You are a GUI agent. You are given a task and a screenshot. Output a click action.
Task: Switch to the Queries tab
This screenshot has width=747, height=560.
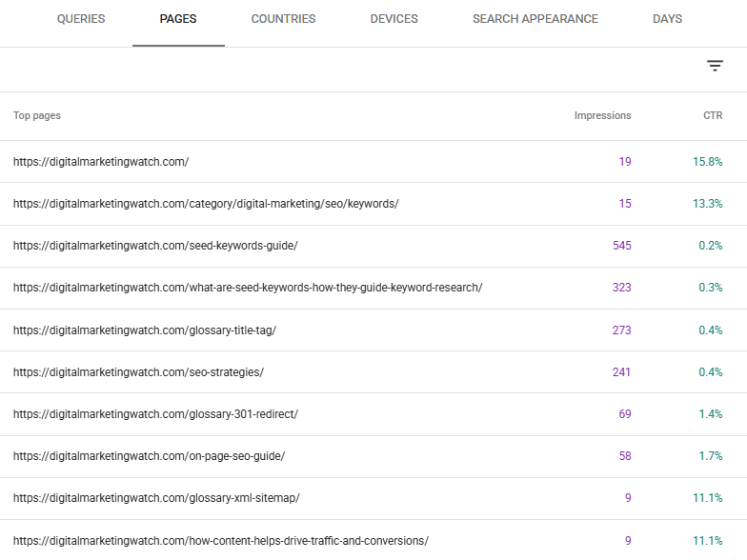(x=81, y=19)
